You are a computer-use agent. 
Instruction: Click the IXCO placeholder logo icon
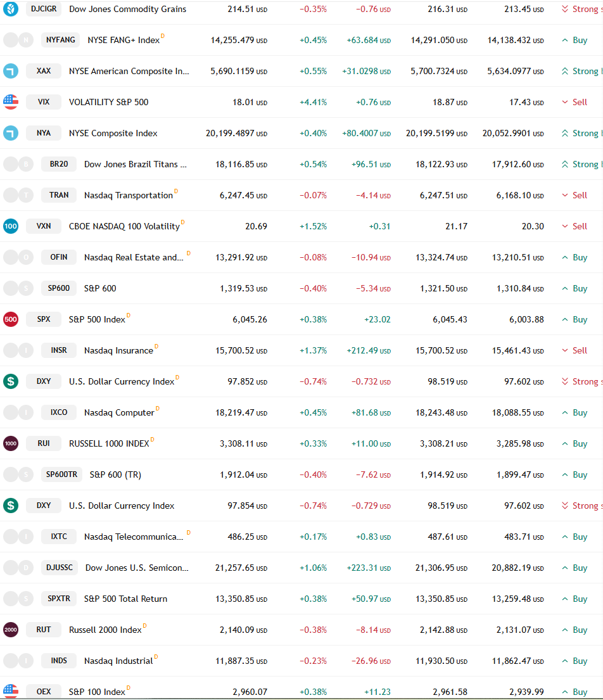pyautogui.click(x=18, y=412)
